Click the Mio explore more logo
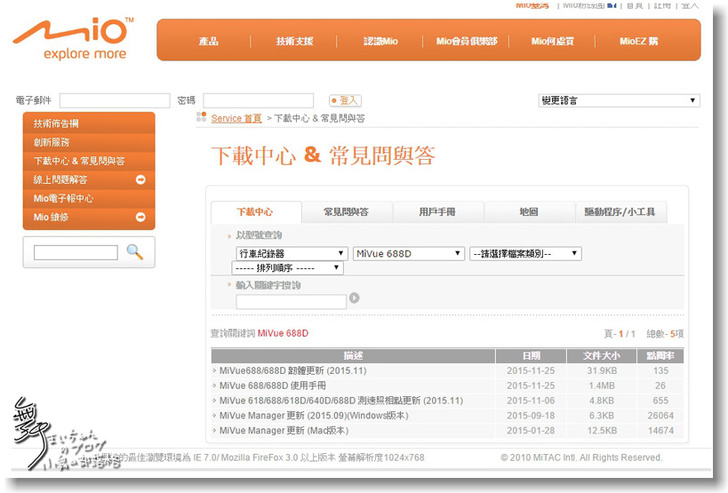The width and height of the screenshot is (728, 493). pyautogui.click(x=72, y=37)
